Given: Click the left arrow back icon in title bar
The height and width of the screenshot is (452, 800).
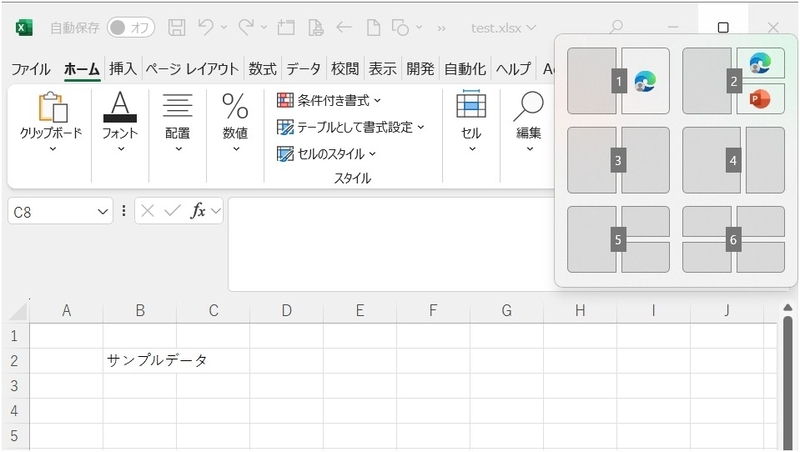Looking at the screenshot, I should click(x=344, y=28).
